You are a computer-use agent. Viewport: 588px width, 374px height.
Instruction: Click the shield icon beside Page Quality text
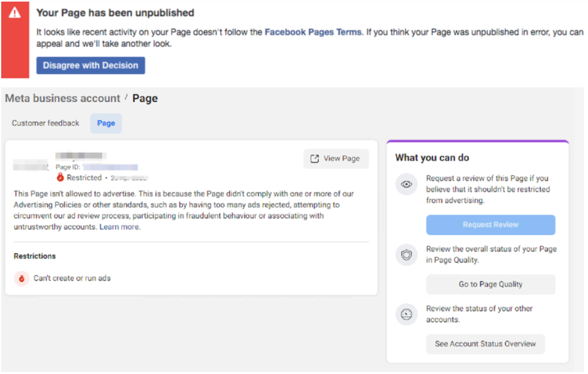tap(406, 254)
